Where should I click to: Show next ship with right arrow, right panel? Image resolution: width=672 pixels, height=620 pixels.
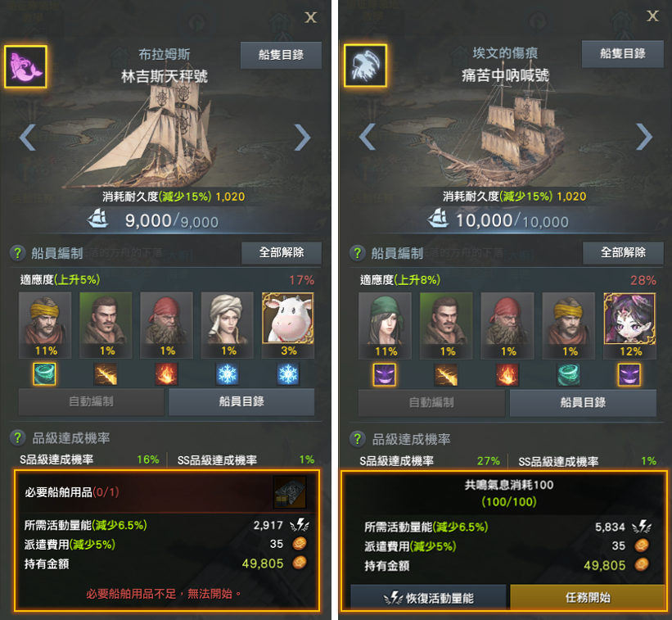click(x=643, y=137)
